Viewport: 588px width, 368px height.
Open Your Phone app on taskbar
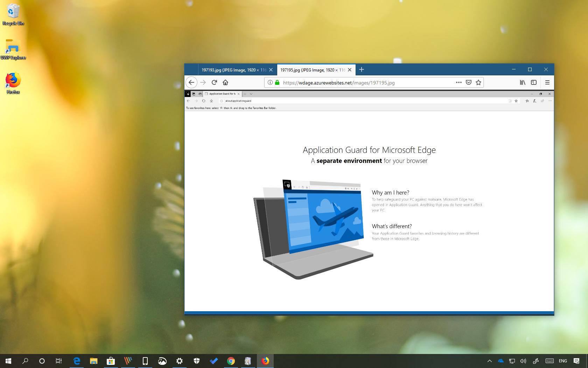[145, 361]
